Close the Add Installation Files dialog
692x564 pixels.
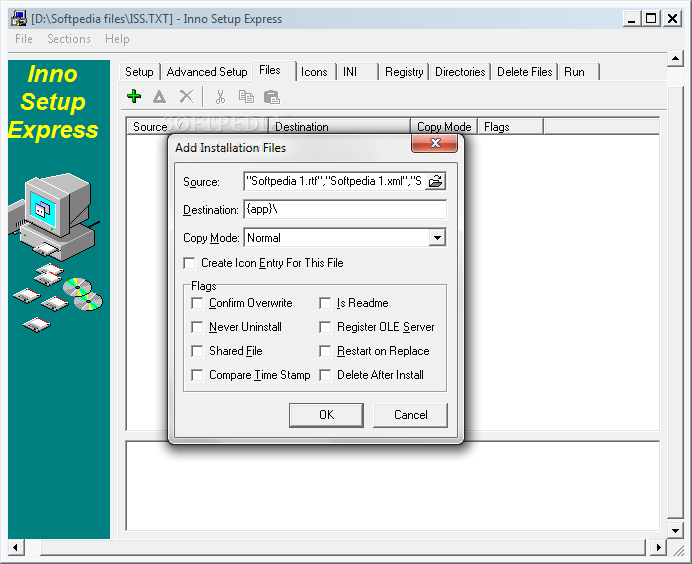pos(435,143)
